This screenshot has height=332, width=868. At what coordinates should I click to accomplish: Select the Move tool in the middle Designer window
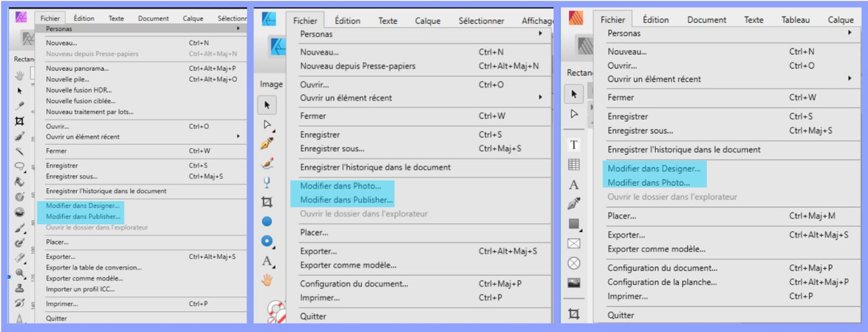pyautogui.click(x=267, y=105)
